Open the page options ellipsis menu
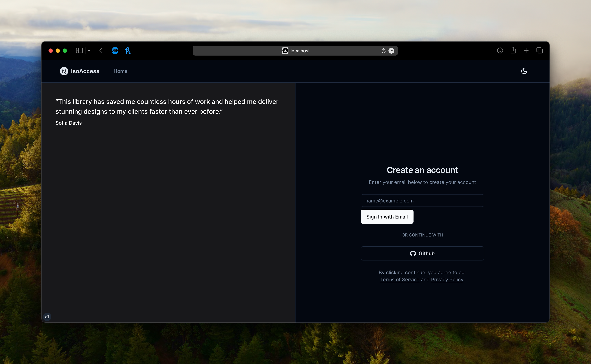This screenshot has height=364, width=591. point(391,51)
